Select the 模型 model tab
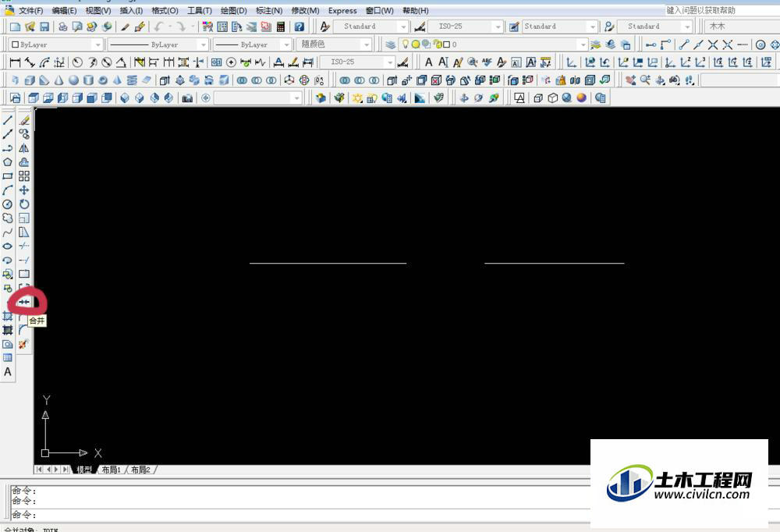The height and width of the screenshot is (532, 780). [84, 470]
